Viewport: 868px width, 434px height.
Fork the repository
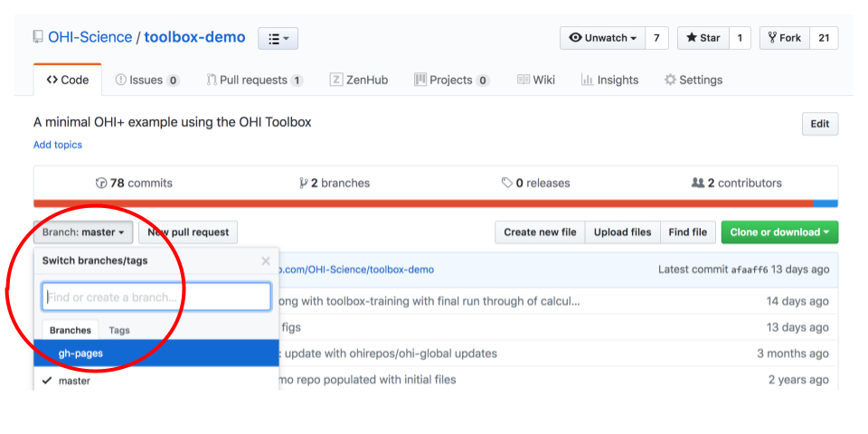click(x=785, y=38)
